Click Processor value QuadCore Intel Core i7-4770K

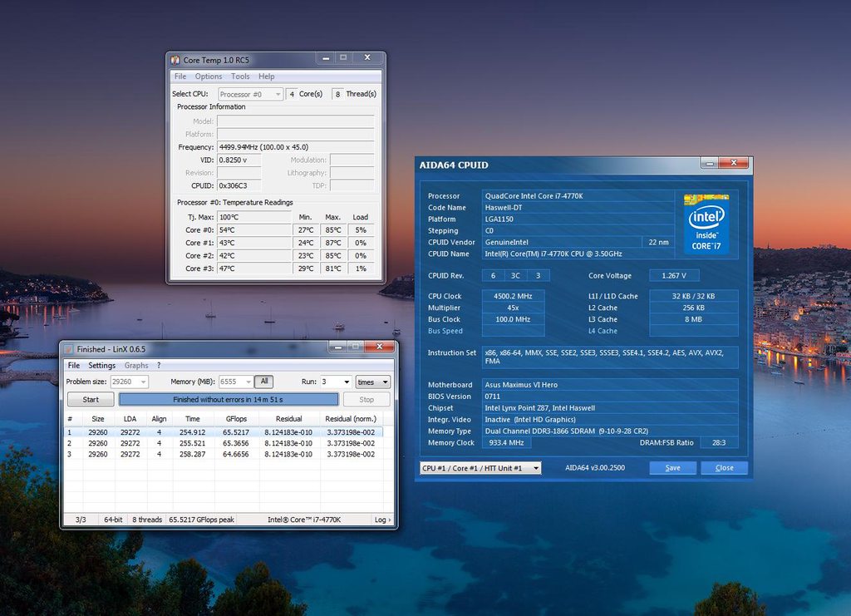point(578,196)
